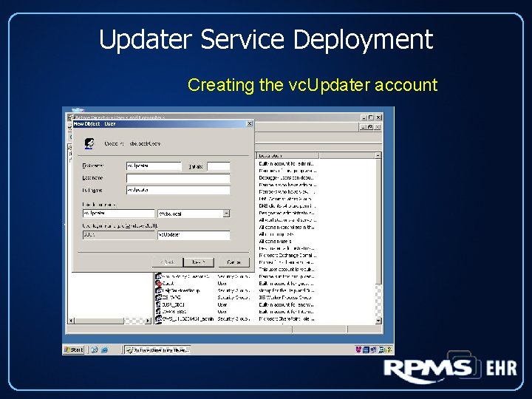Select the 'Microsoft Exchange Domai...' description
This screenshot has height=399, width=532.
(287, 255)
